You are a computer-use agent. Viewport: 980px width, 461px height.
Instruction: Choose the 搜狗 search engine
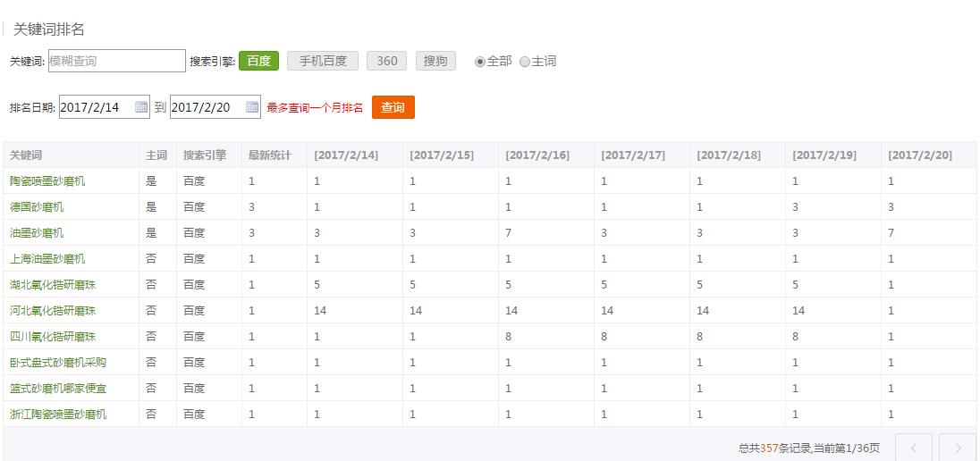(x=435, y=61)
